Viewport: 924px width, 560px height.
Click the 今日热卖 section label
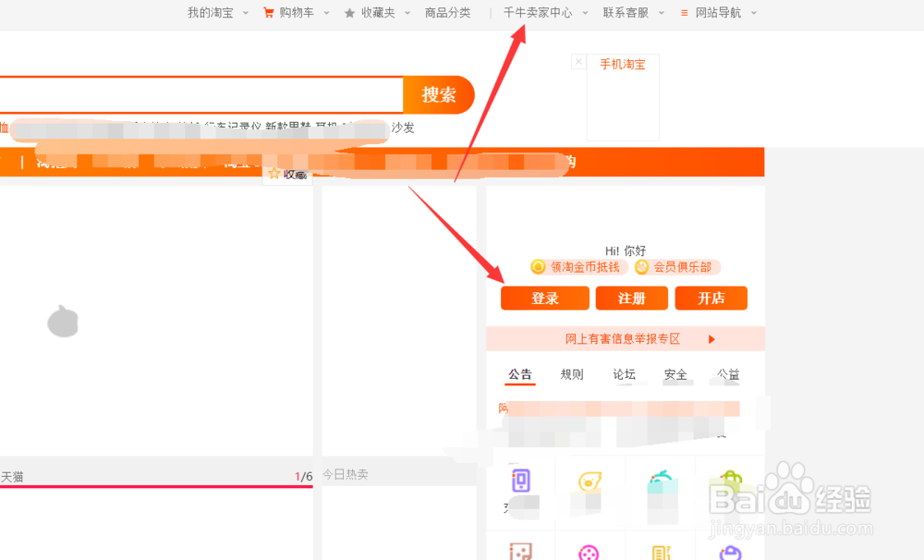(x=346, y=475)
